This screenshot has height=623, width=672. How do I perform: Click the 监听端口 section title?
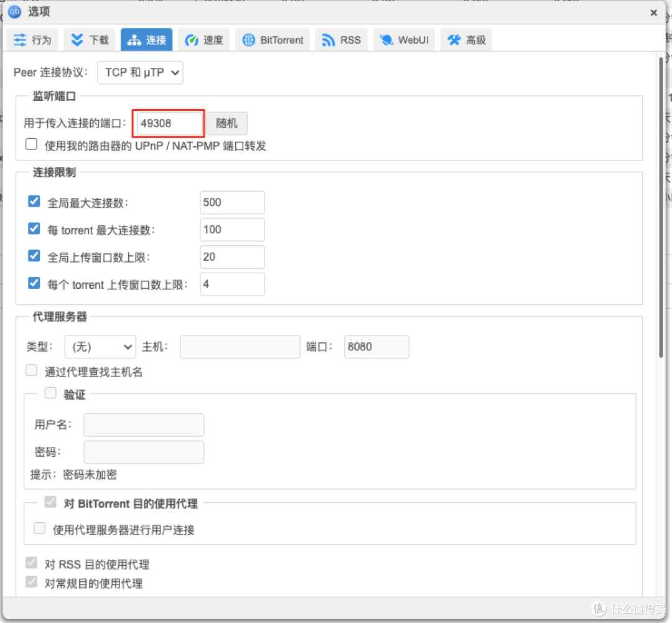pos(54,96)
